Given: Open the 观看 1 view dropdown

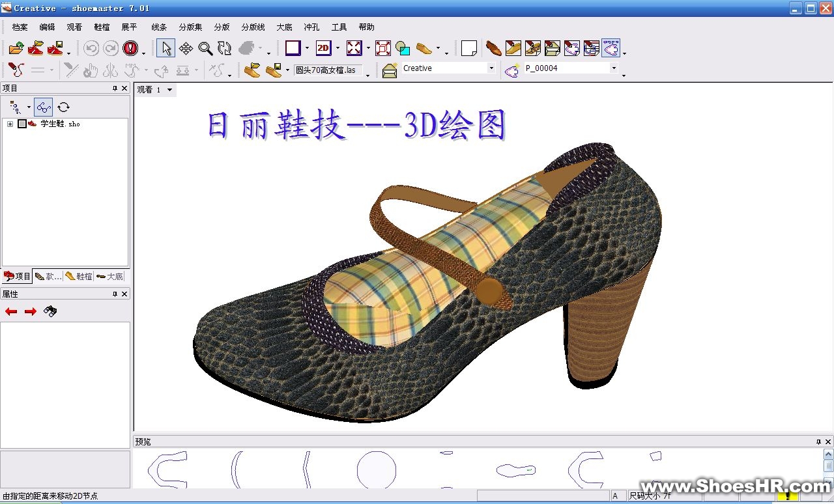Looking at the screenshot, I should click(x=169, y=90).
